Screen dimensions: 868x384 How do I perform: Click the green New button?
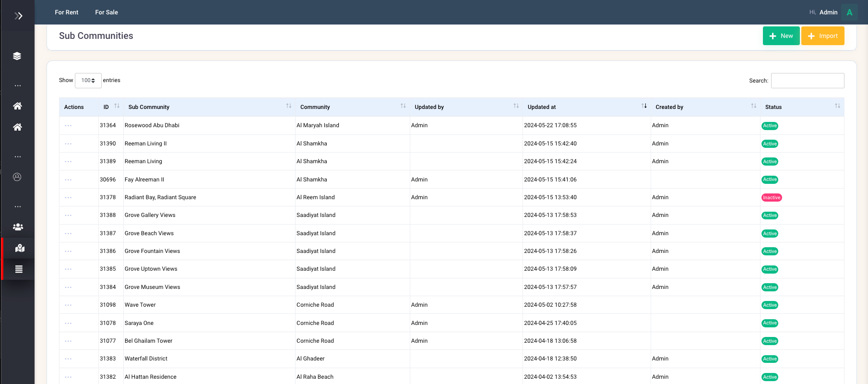point(781,36)
